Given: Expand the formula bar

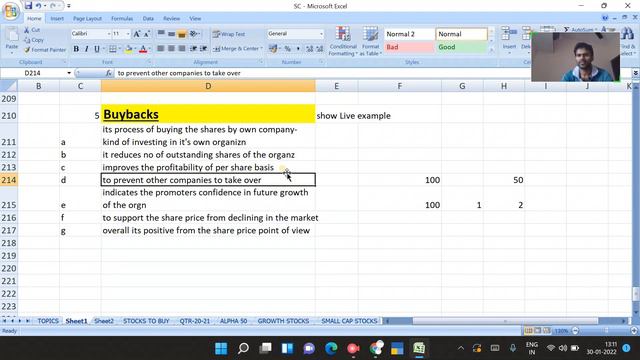Looking at the screenshot, I should [x=636, y=73].
